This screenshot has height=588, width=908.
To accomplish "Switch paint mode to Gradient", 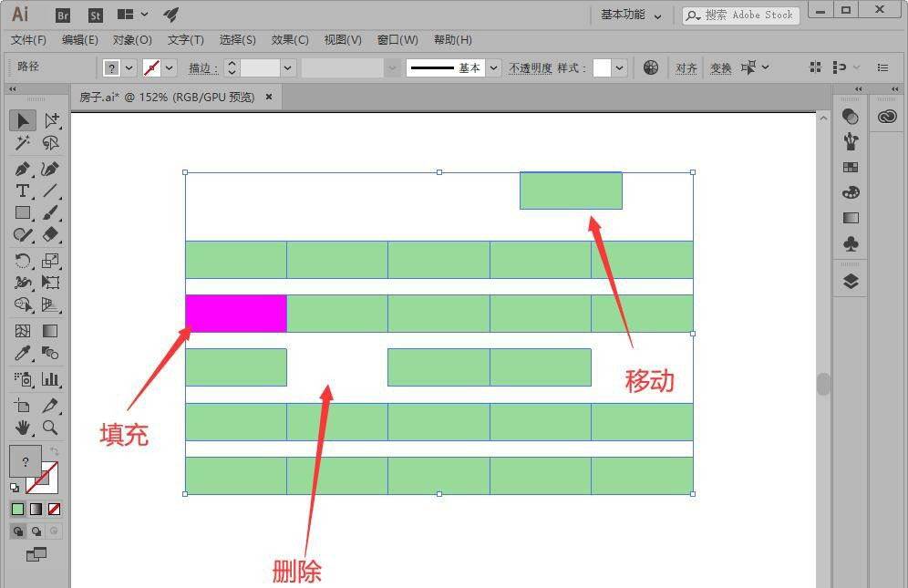I will coord(36,509).
